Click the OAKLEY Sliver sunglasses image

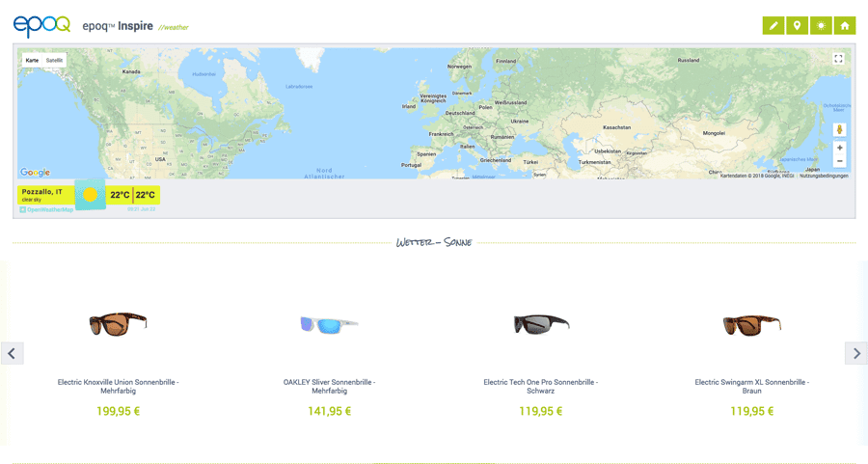click(329, 325)
